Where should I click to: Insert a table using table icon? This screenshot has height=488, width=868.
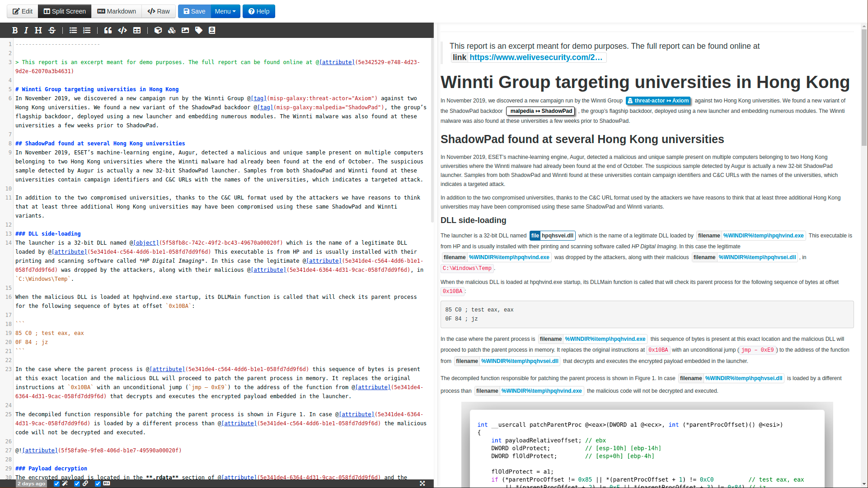tap(137, 30)
